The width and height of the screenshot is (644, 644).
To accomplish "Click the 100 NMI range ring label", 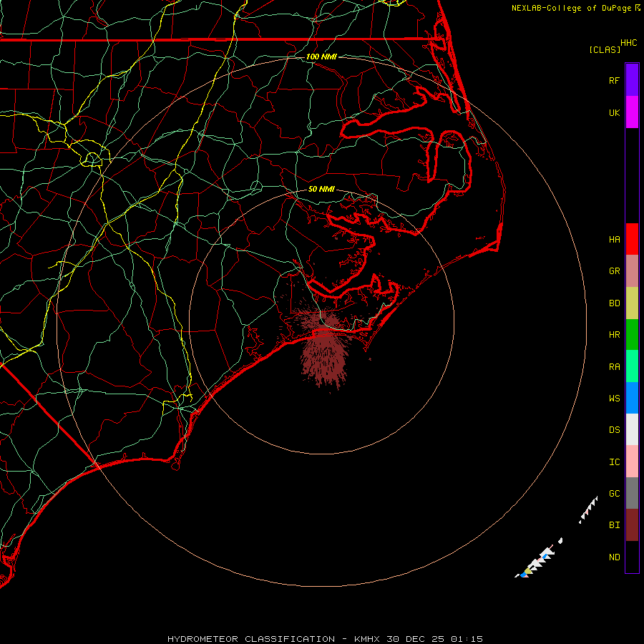I will click(x=321, y=57).
